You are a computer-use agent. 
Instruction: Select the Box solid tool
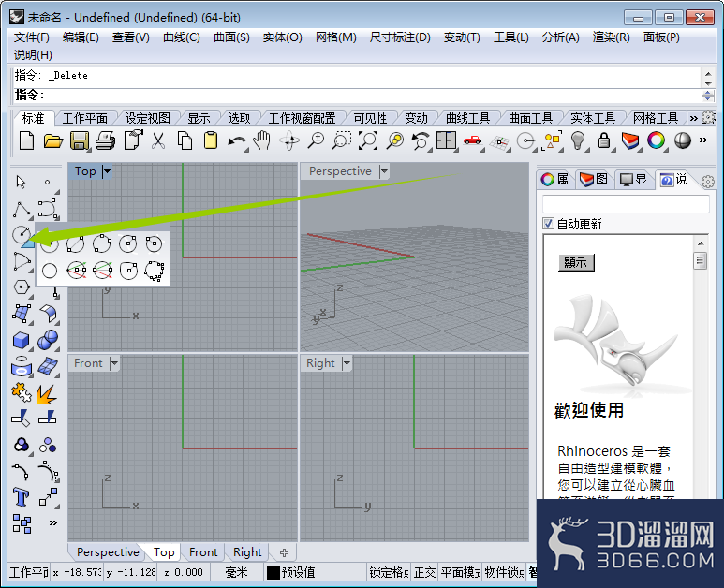coord(22,341)
